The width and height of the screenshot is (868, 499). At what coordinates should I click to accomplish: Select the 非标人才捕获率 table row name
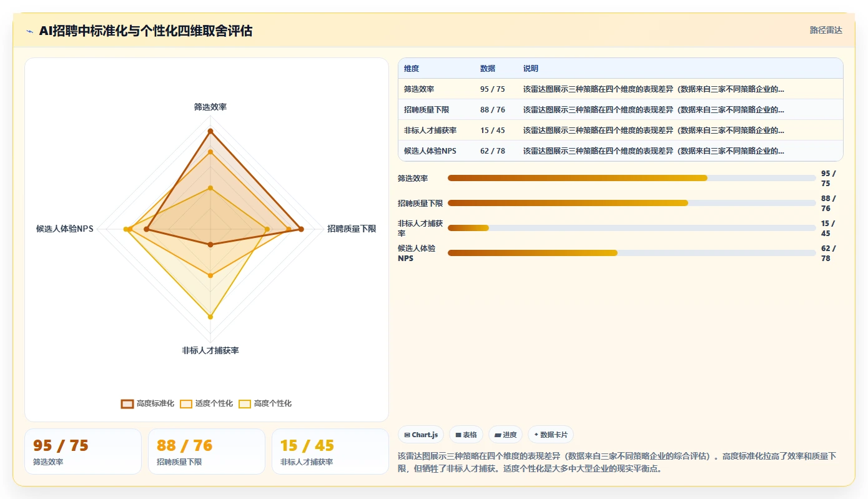(430, 131)
